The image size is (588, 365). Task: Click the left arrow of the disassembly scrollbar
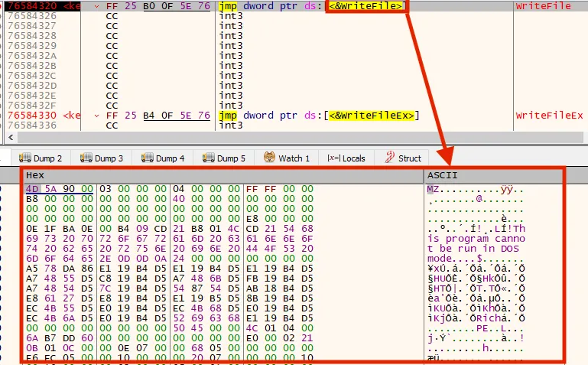tap(11, 137)
